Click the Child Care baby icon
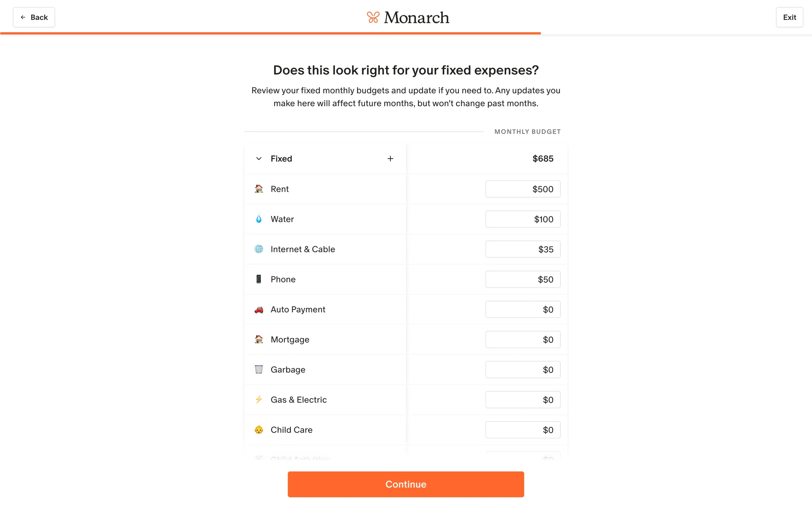The width and height of the screenshot is (812, 508). pyautogui.click(x=259, y=430)
